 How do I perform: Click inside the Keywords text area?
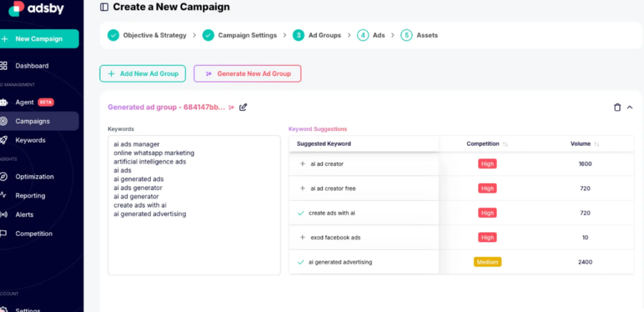194,205
